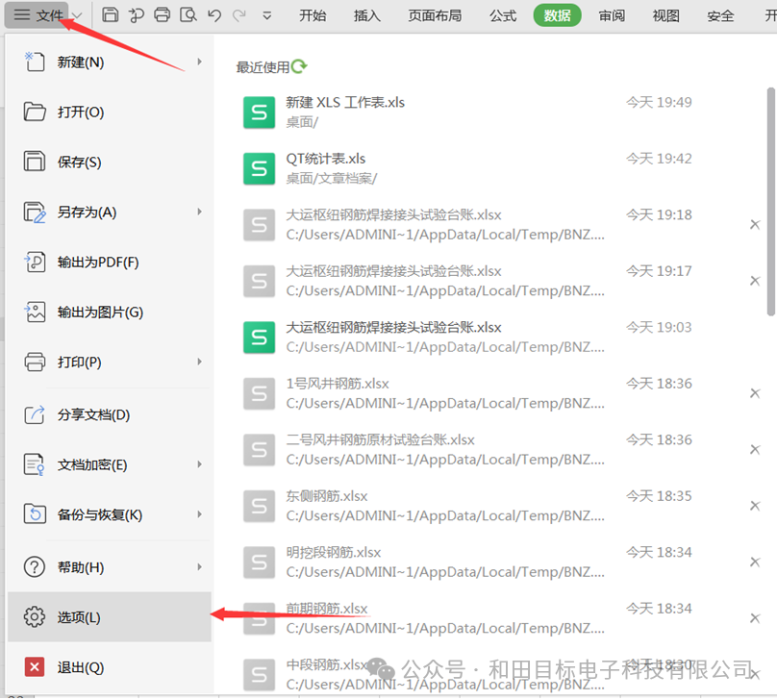Choose 退出(Q) to exit
Image resolution: width=777 pixels, height=700 pixels.
[x=109, y=668]
